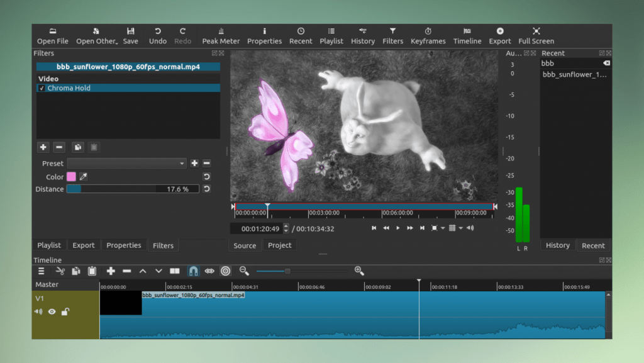This screenshot has width=644, height=363.
Task: Toggle player zoom fit button
Action: pyautogui.click(x=434, y=228)
